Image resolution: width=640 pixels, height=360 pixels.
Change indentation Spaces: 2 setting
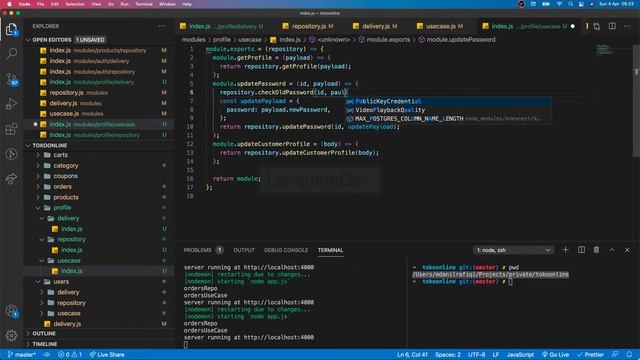point(448,355)
